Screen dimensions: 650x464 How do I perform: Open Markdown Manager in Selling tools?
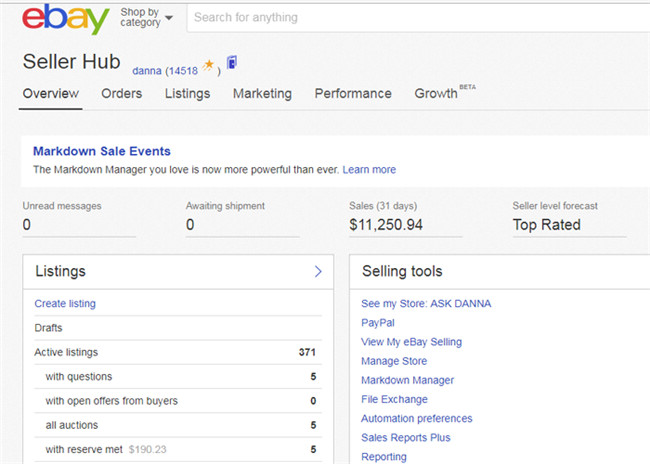point(407,380)
